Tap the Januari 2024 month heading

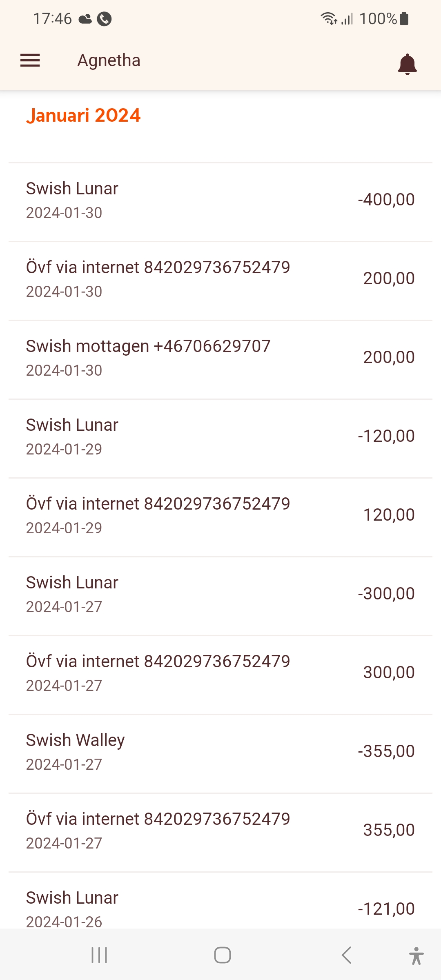pyautogui.click(x=83, y=116)
